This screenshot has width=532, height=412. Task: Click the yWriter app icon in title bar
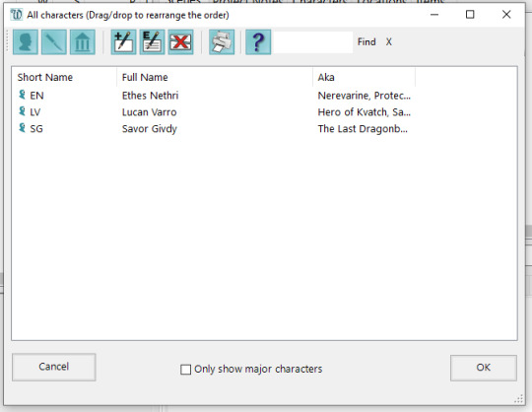point(16,15)
